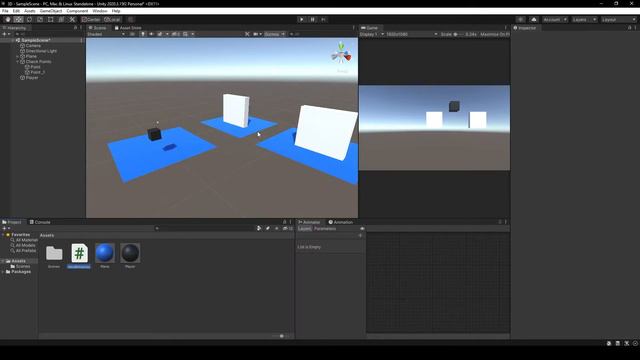Open the Window menu
Viewport: 640px width, 360px height.
click(100, 11)
